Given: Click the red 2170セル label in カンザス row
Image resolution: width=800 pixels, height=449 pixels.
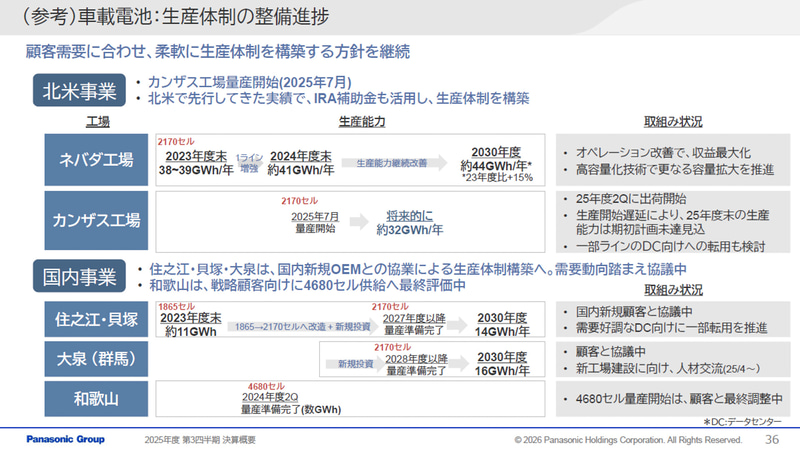Looking at the screenshot, I should tap(299, 201).
